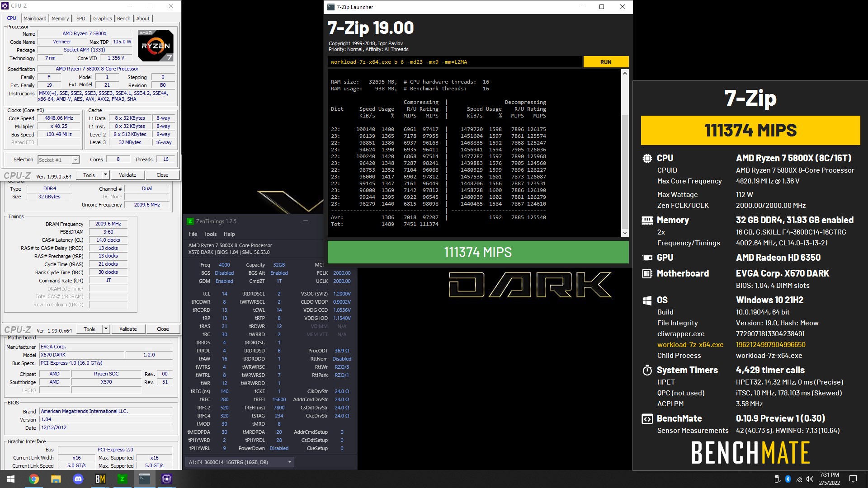868x488 pixels.
Task: Open the taskbar clock showing 7:31 PM
Action: pyautogui.click(x=829, y=479)
